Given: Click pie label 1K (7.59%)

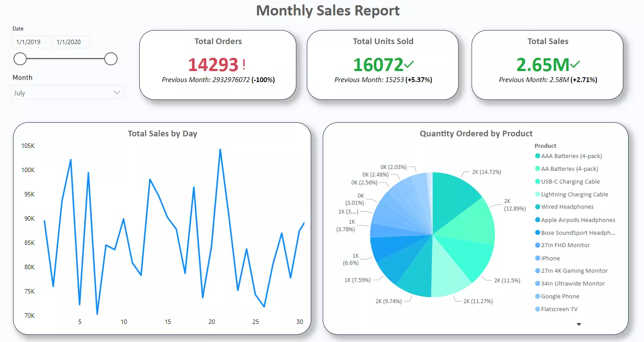Looking at the screenshot, I should click(357, 279).
